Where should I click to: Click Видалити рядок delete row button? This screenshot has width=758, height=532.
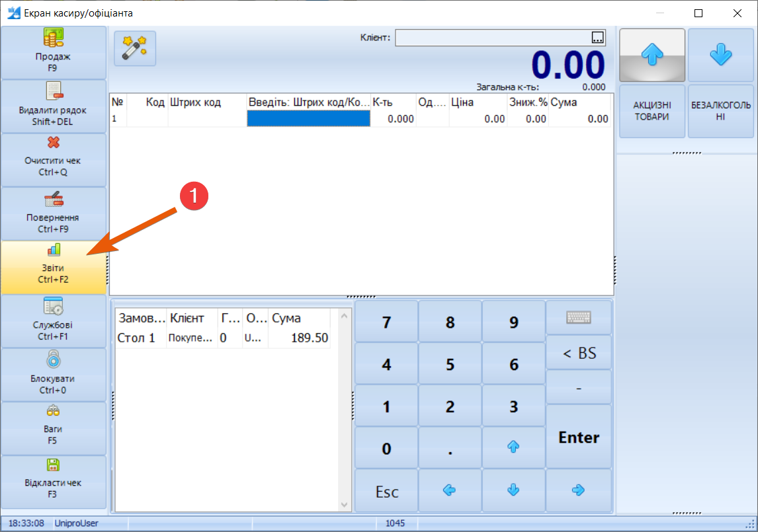pos(53,106)
